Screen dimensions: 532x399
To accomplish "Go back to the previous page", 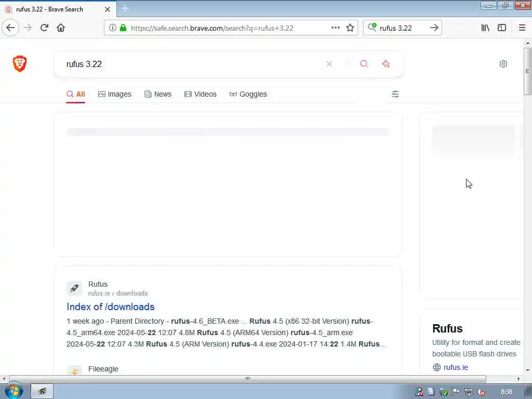I will click(x=10, y=28).
